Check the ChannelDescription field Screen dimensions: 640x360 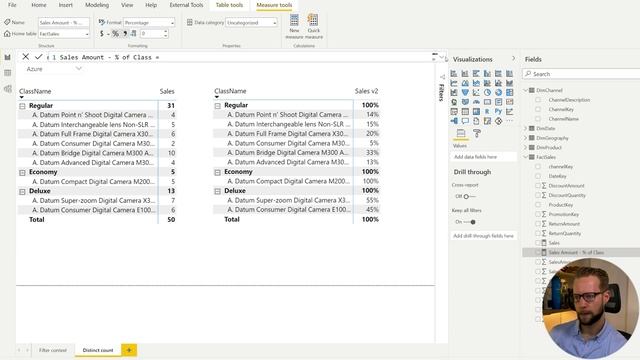tap(538, 100)
